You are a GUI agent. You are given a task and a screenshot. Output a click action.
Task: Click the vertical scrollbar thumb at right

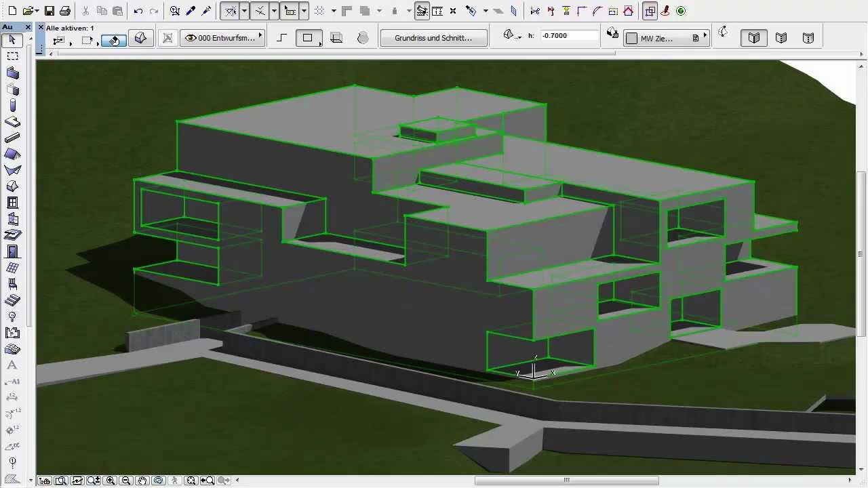[x=862, y=254]
